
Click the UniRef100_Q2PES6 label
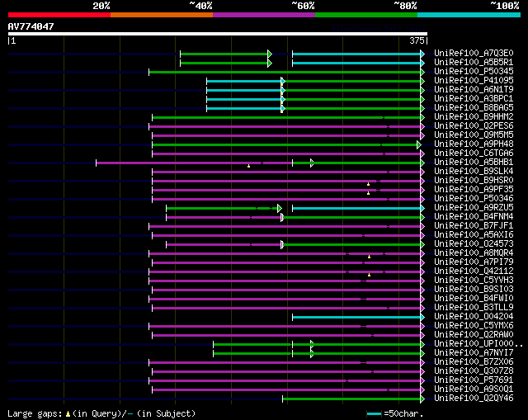[474, 126]
